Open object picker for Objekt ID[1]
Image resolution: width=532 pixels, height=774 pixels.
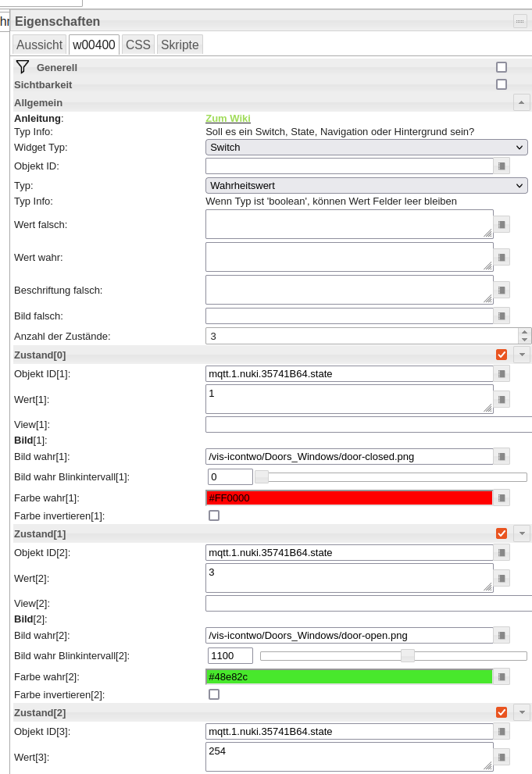[502, 373]
